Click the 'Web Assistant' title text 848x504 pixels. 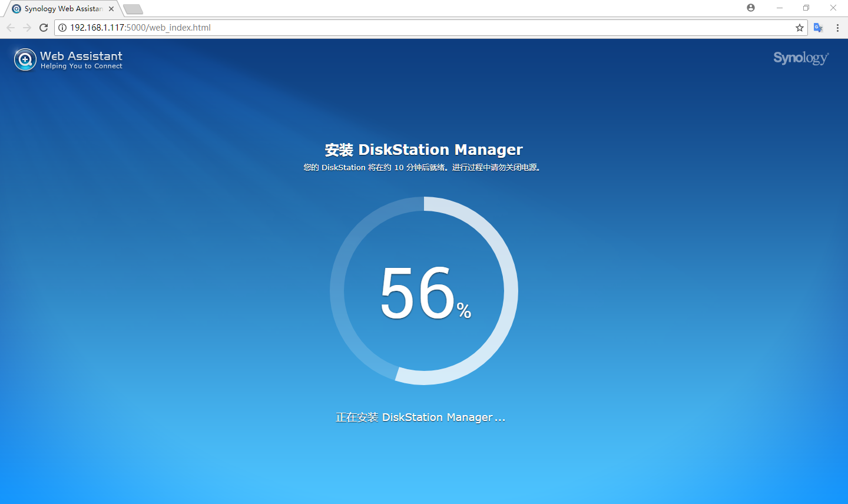click(x=81, y=56)
